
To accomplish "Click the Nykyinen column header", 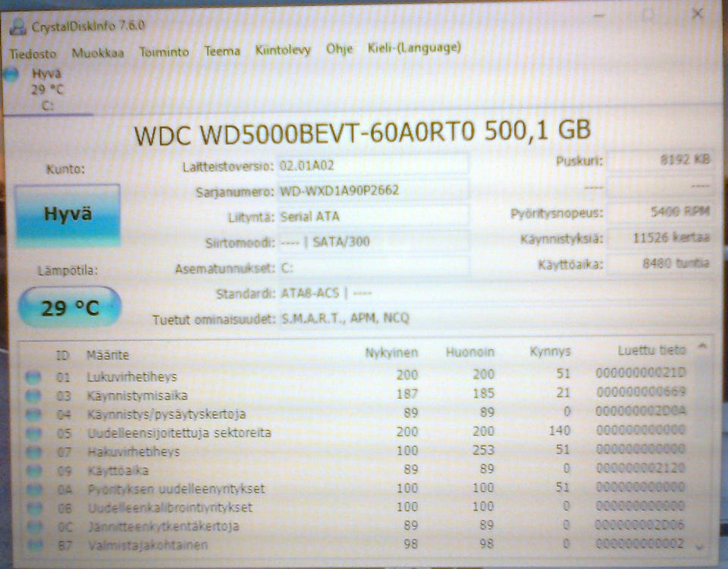I will pos(391,353).
